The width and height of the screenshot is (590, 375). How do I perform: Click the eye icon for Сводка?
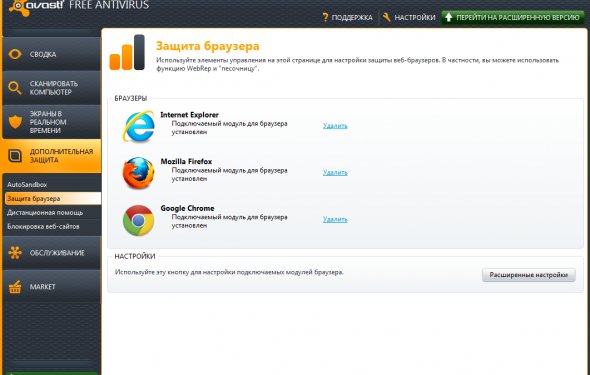(x=15, y=54)
